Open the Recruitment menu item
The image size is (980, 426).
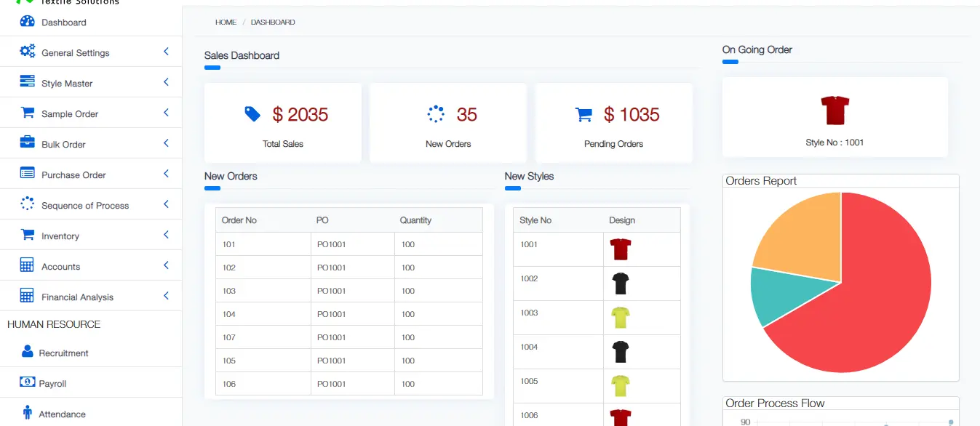pos(63,353)
